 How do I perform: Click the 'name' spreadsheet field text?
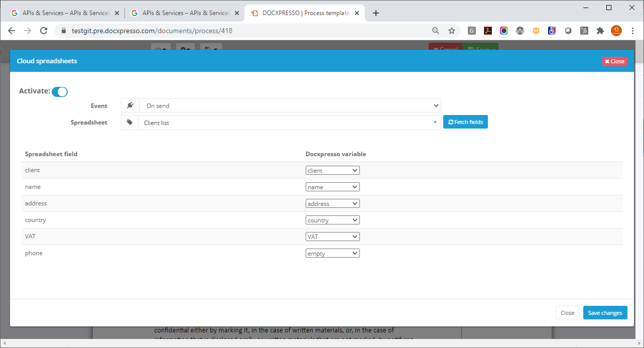tap(33, 187)
